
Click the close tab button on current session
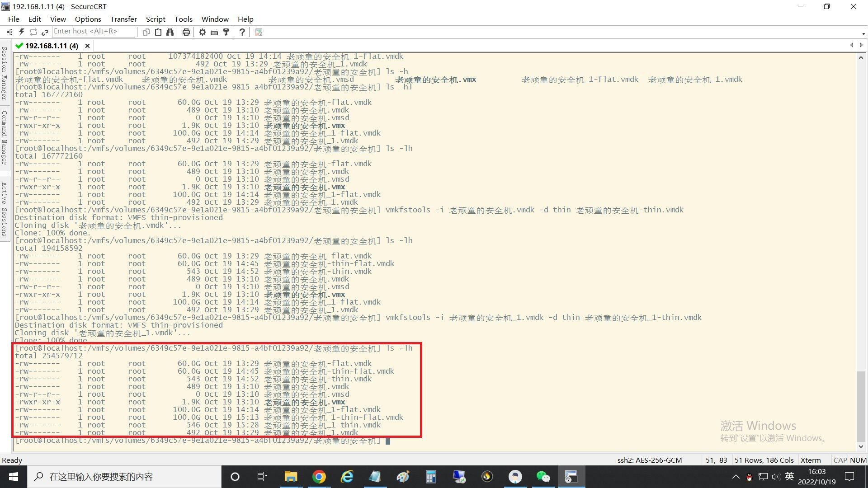[86, 45]
